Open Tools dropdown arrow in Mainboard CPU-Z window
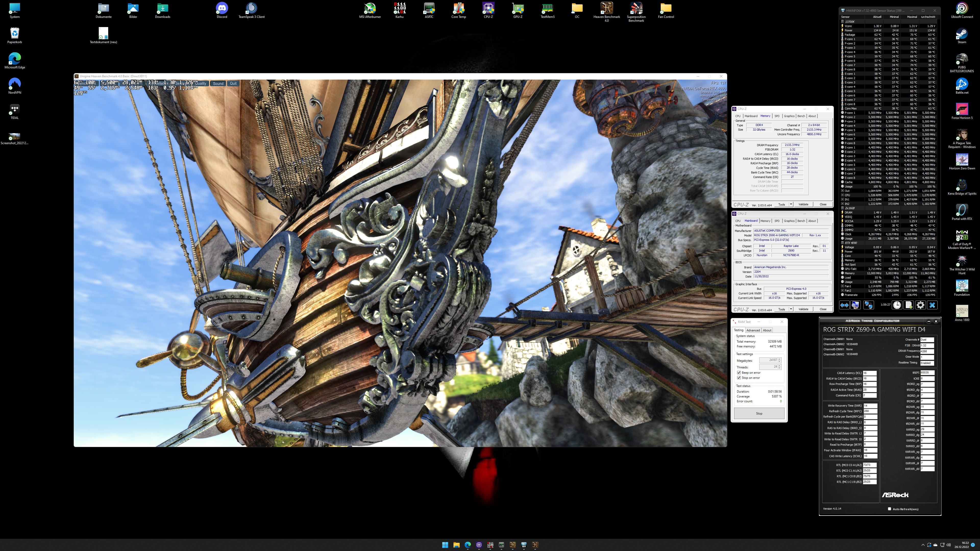 (791, 309)
